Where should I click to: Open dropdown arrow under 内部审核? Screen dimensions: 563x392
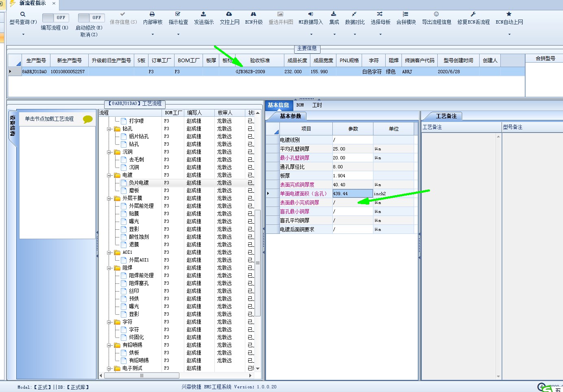(153, 35)
